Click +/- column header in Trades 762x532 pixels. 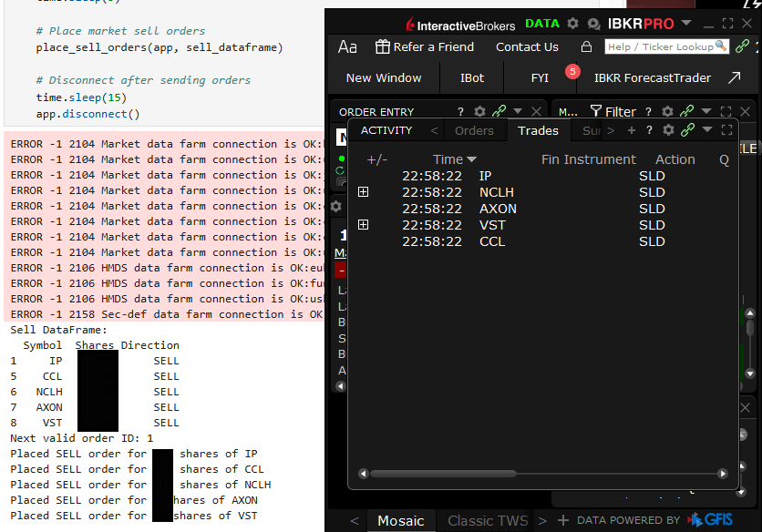point(376,159)
